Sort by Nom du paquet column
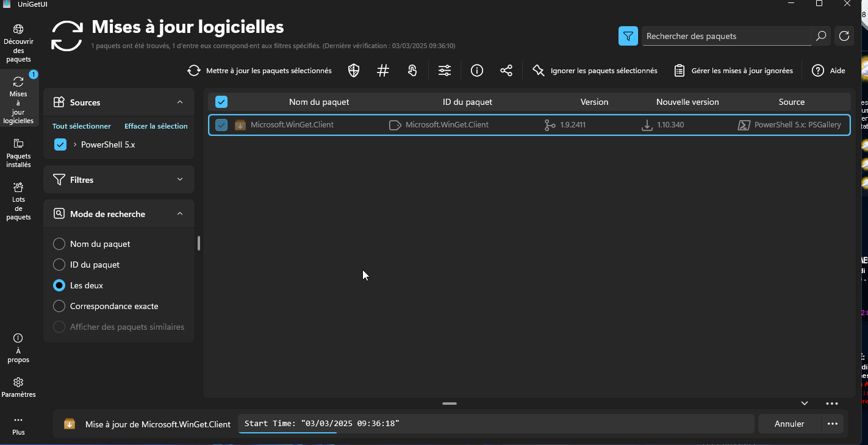The width and height of the screenshot is (868, 445). click(319, 102)
